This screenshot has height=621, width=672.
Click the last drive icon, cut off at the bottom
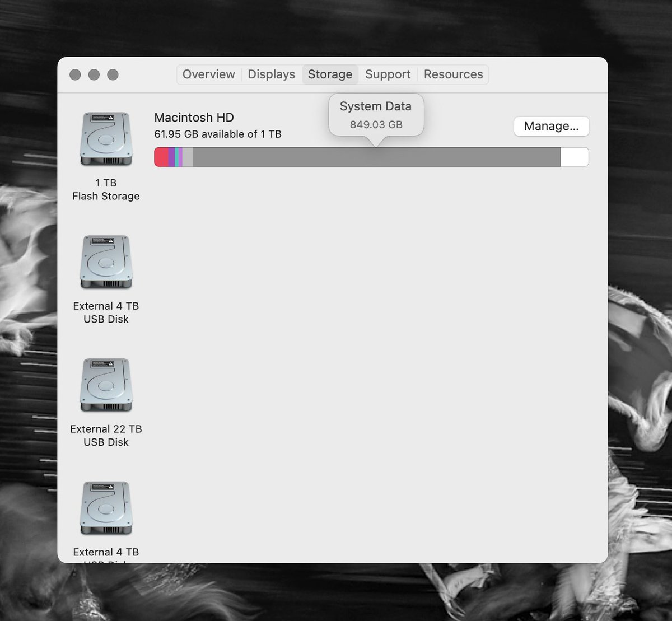click(x=106, y=509)
